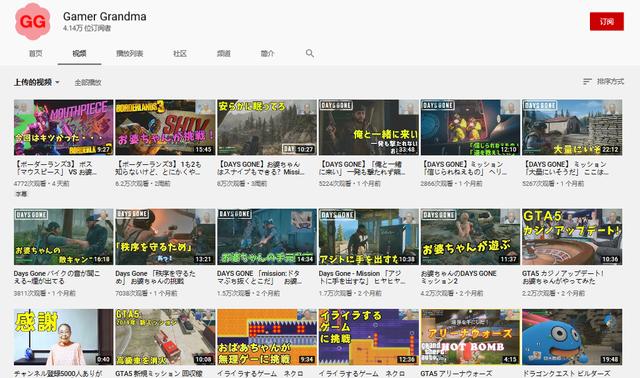The width and height of the screenshot is (640, 378).
Task: Open the Dragon Quest Builders slime thumbnail
Action: click(572, 337)
